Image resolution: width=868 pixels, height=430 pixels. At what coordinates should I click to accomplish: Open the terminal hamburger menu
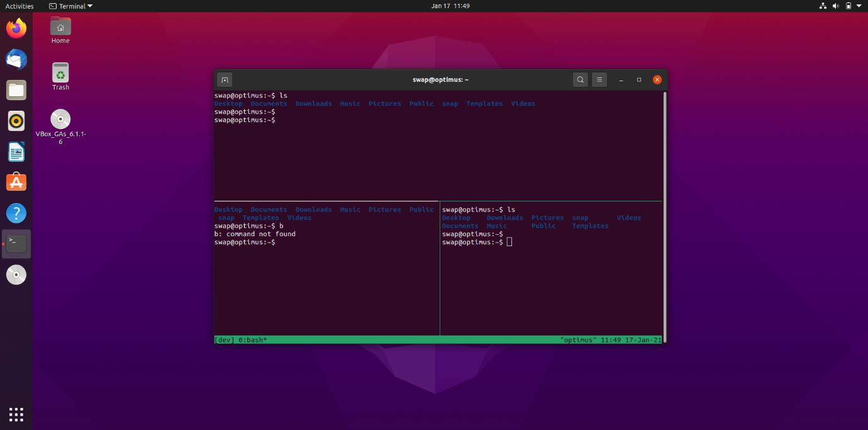point(599,80)
